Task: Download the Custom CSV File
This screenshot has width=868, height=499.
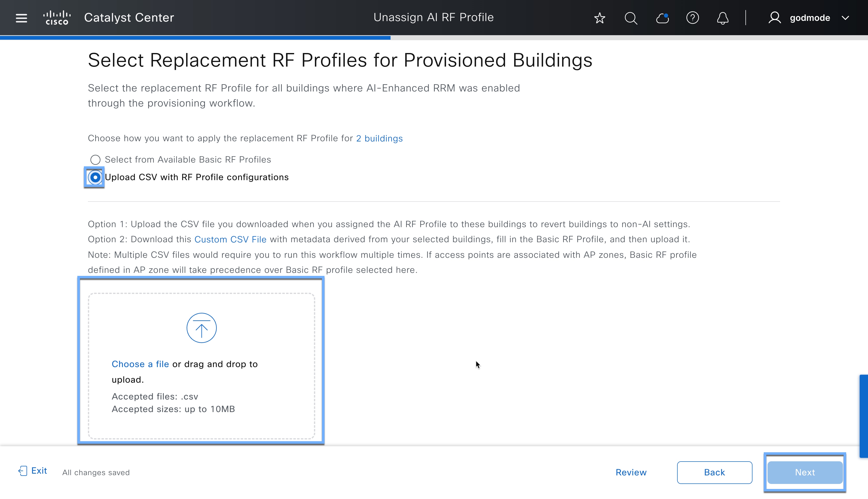Action: tap(231, 239)
